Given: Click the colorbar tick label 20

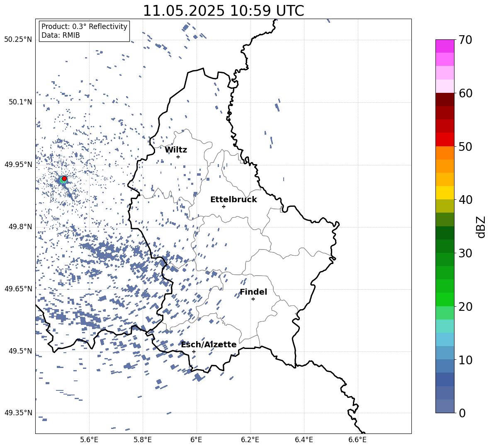Looking at the screenshot, I should 465,307.
